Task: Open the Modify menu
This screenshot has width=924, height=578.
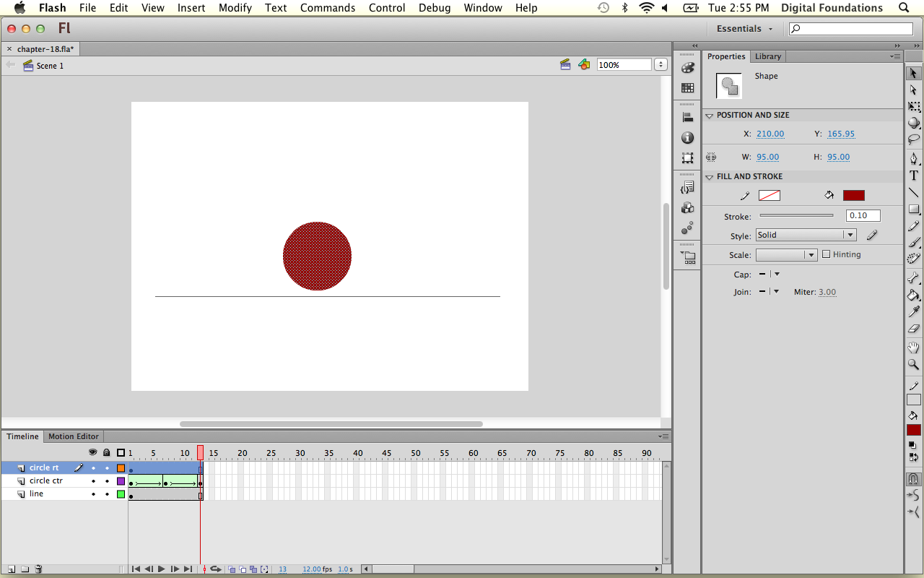Action: coord(235,8)
